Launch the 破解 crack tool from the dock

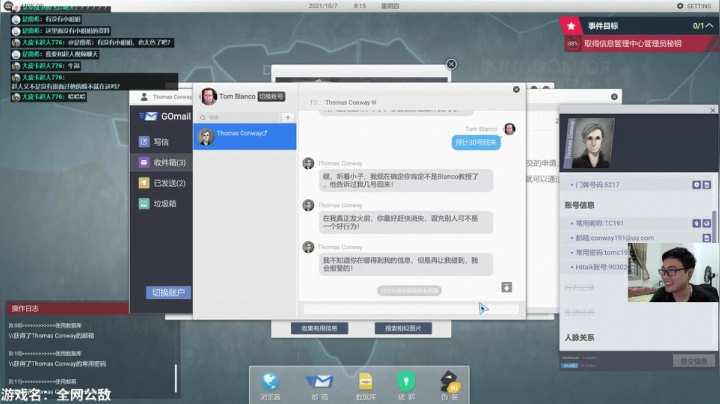click(x=406, y=386)
